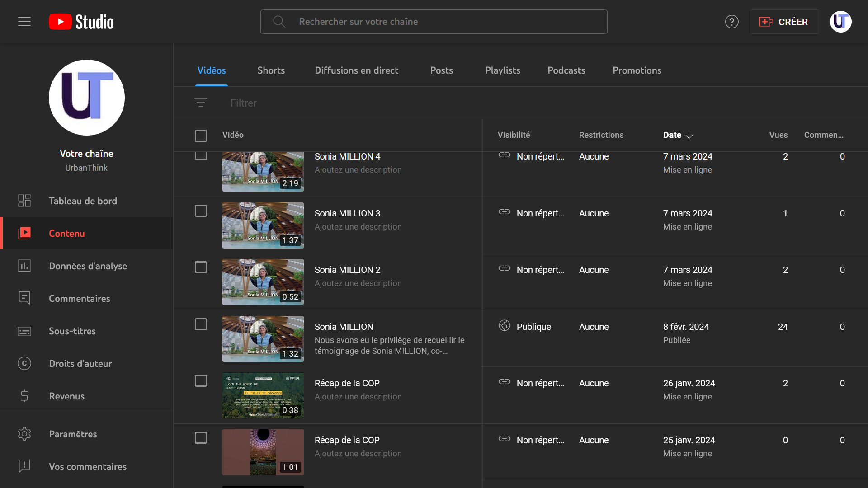The width and height of the screenshot is (868, 488).
Task: Open the Playlists tab
Action: 503,70
